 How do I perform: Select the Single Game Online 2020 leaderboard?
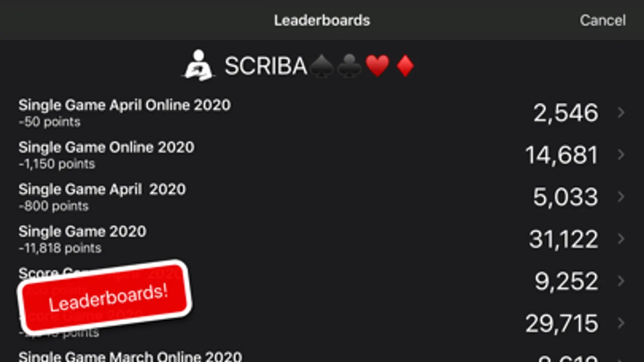pos(322,155)
